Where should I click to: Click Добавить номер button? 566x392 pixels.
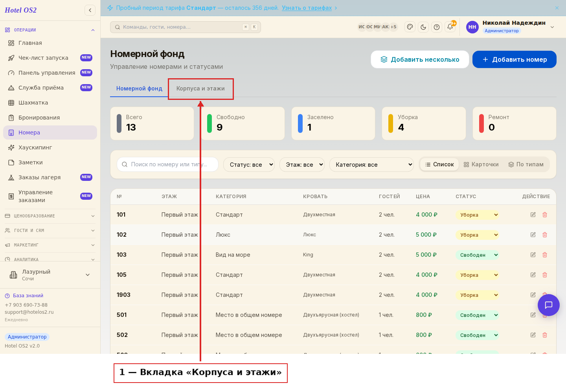coord(515,59)
